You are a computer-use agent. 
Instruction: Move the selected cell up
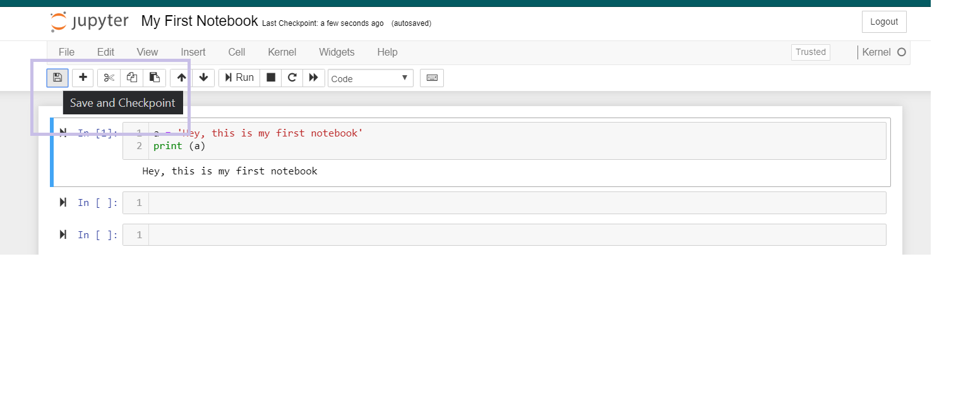pyautogui.click(x=181, y=78)
